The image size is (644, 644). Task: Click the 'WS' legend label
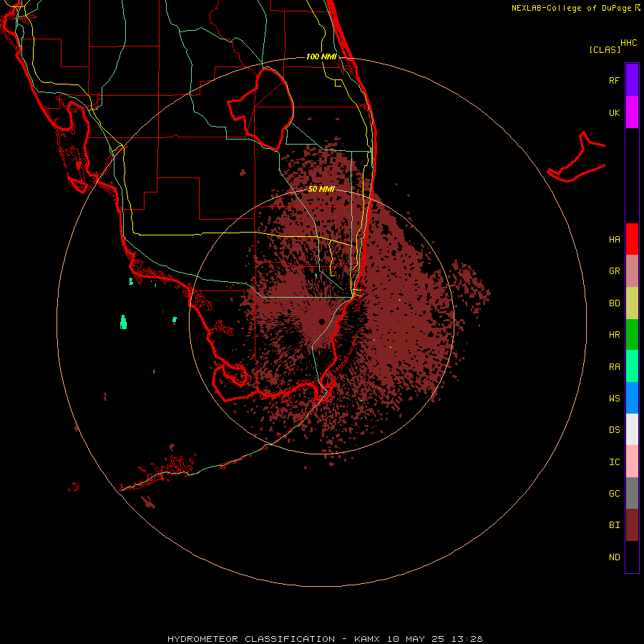[614, 398]
